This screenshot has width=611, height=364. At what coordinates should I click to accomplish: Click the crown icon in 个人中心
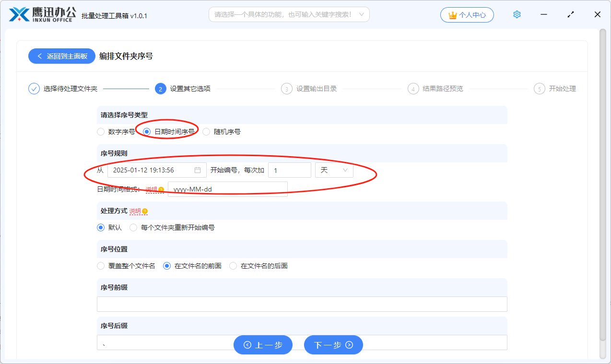[452, 15]
